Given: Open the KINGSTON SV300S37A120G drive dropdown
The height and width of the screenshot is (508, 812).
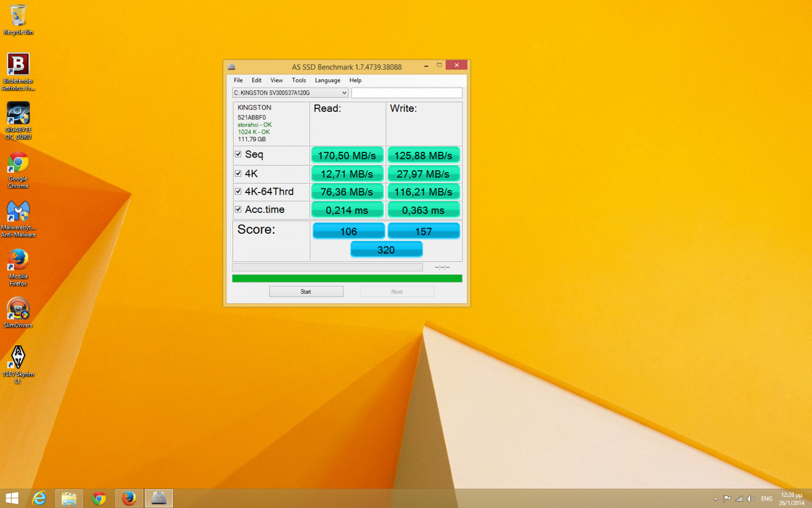Looking at the screenshot, I should [290, 93].
